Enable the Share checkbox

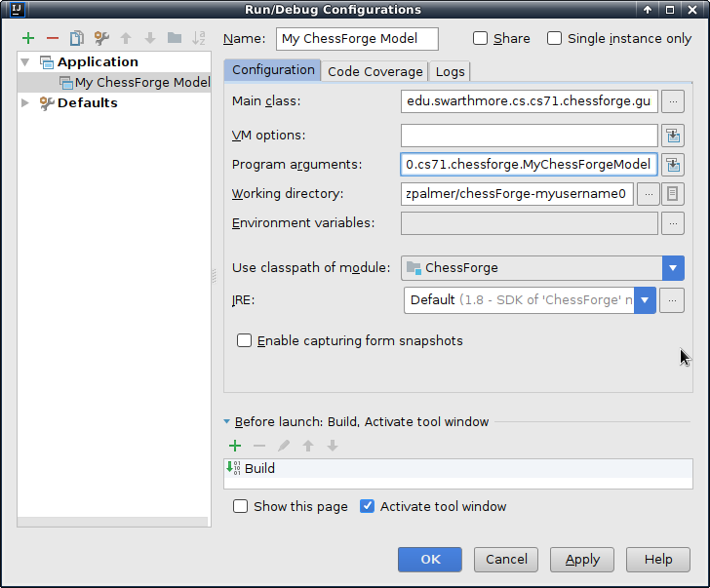[x=480, y=39]
